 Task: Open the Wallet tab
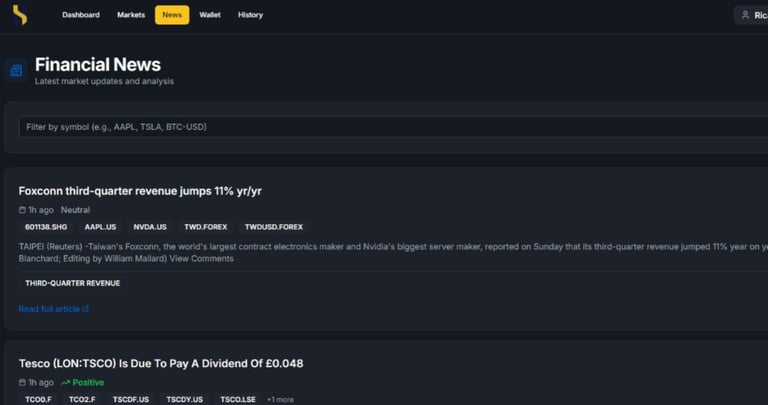[x=210, y=15]
